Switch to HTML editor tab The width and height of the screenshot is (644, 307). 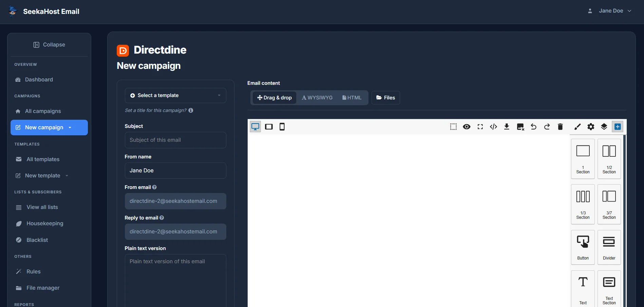[x=352, y=98]
